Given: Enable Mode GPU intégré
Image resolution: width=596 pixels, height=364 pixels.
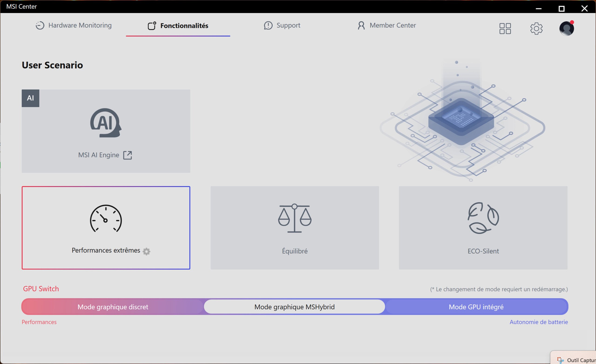Looking at the screenshot, I should [476, 307].
